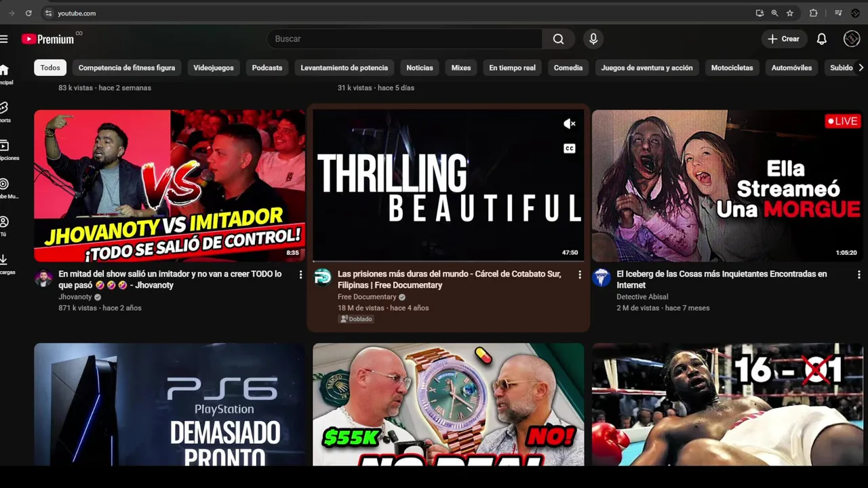Open the hamburger guide menu
The height and width of the screenshot is (488, 868).
[4, 39]
